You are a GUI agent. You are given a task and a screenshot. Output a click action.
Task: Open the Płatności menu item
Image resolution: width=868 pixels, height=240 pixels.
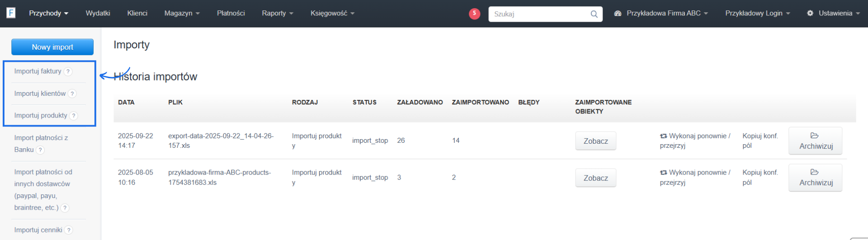[x=231, y=13]
